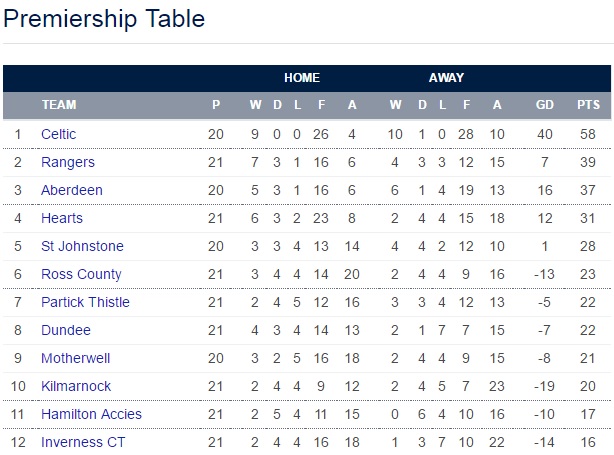
Task: Select the Dundee team link
Action: click(x=66, y=330)
